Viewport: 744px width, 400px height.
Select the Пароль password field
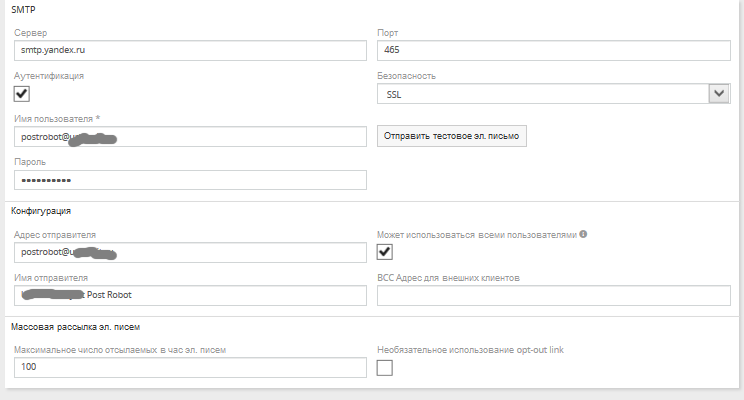[x=191, y=179]
